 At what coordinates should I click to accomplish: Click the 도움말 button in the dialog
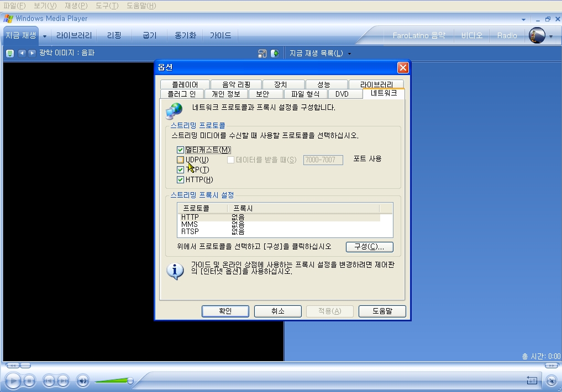tap(382, 311)
